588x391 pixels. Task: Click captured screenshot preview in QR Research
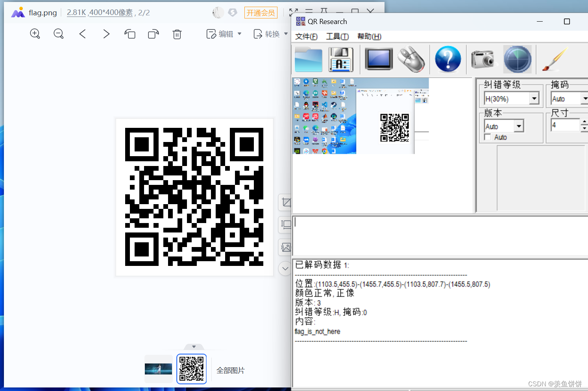[361, 116]
